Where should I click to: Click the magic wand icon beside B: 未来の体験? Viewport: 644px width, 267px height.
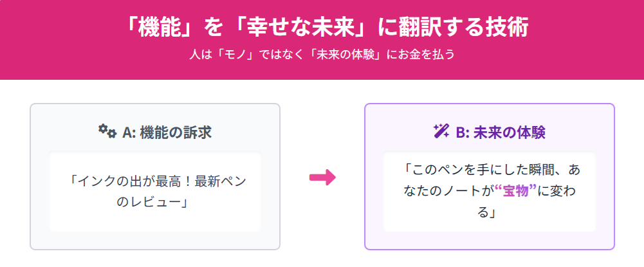click(x=441, y=131)
